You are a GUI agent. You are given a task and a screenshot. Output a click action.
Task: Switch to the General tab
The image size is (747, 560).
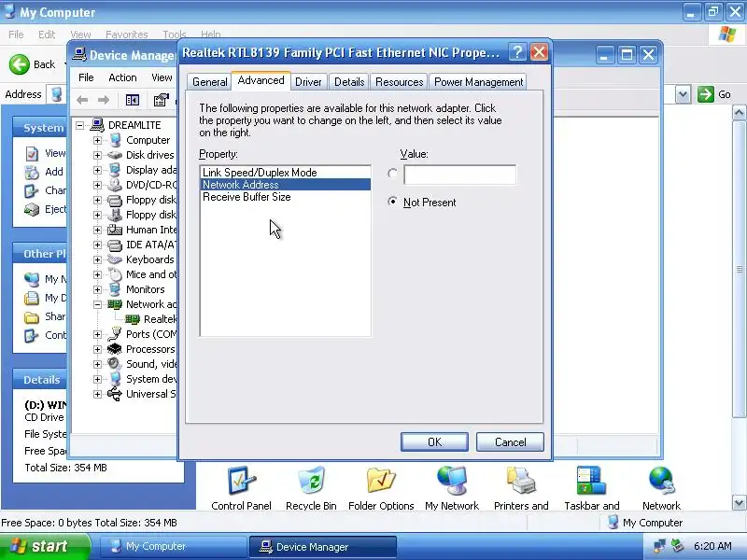[x=209, y=82]
